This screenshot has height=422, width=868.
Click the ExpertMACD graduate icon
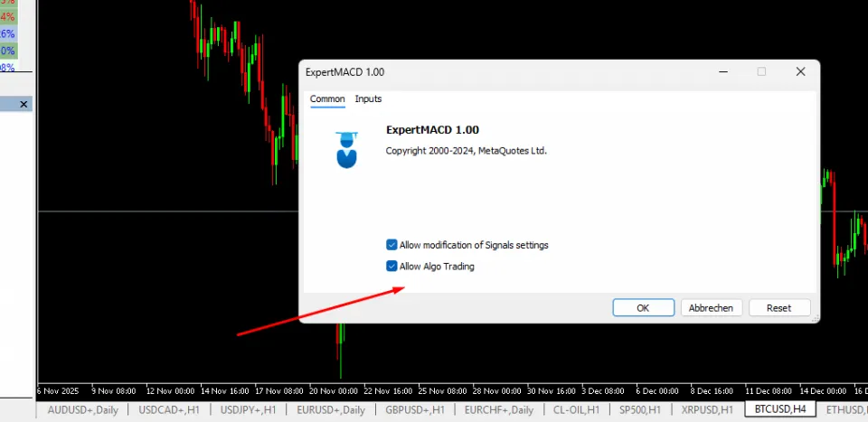pyautogui.click(x=346, y=150)
